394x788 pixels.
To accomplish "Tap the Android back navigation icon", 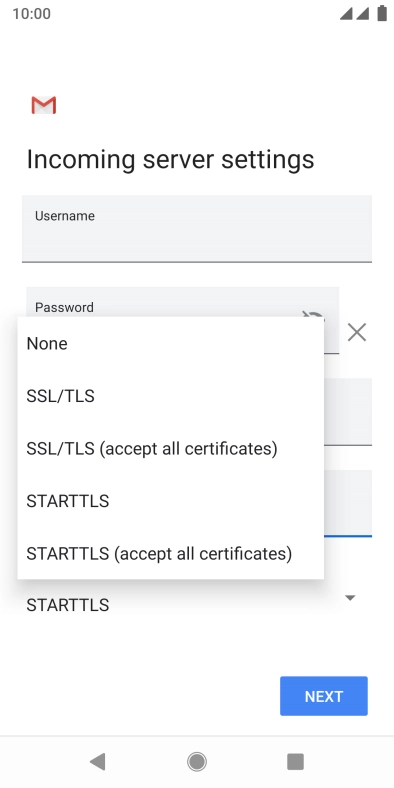I will point(97,762).
